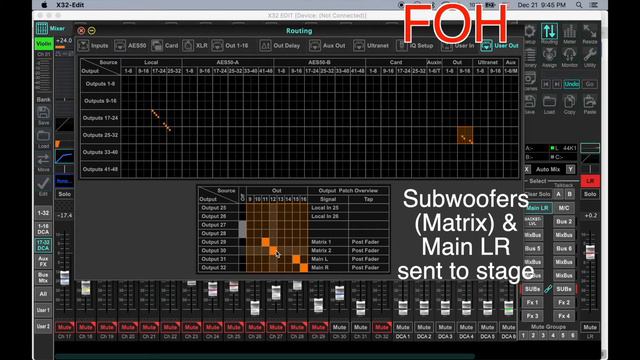Click the Move arrows icon

pyautogui.click(x=43, y=160)
